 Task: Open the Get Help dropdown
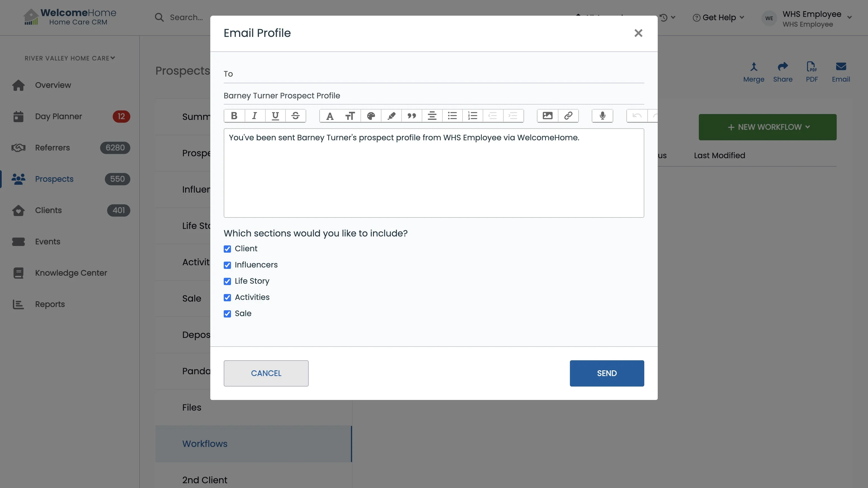[x=718, y=18]
